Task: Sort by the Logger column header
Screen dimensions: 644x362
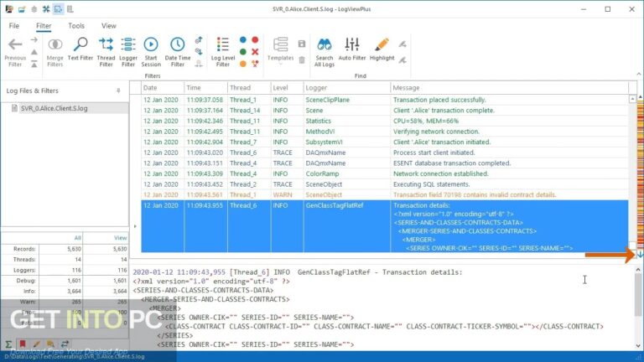Action: click(x=347, y=88)
